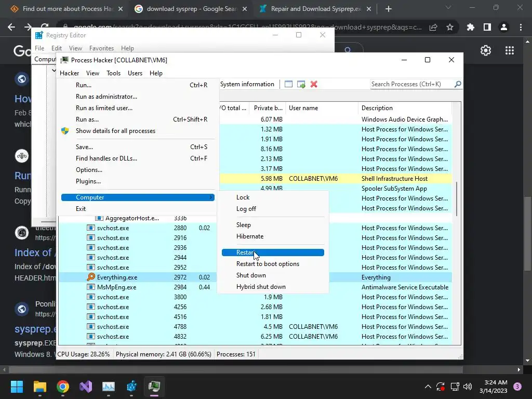This screenshot has height=399, width=532.
Task: Bookmark this page with star icon
Action: point(450,27)
